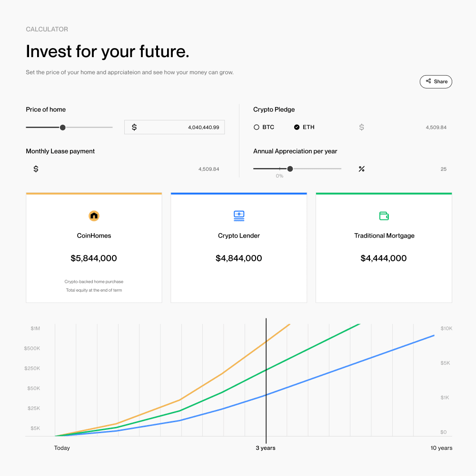Click the appreciation percent value 25
The image size is (476, 476).
pos(444,169)
